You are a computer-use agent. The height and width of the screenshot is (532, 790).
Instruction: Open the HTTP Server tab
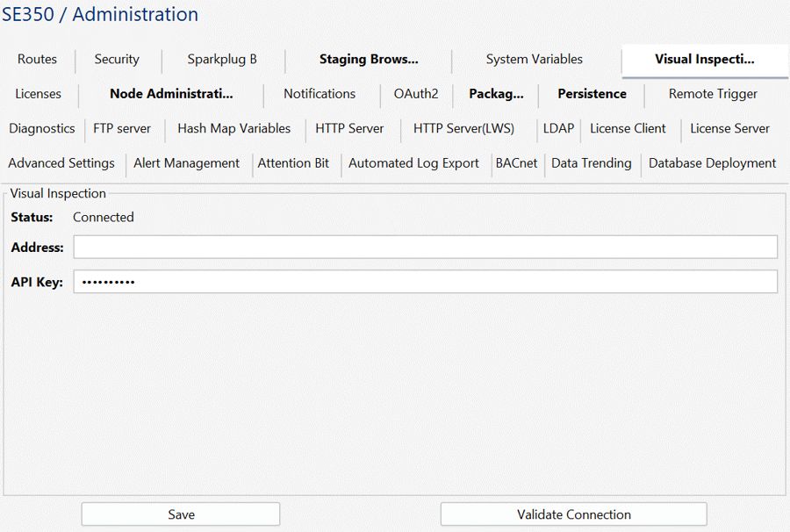349,129
